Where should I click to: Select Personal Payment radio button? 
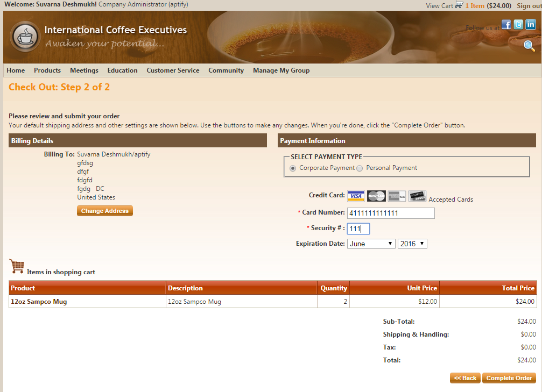(x=360, y=168)
